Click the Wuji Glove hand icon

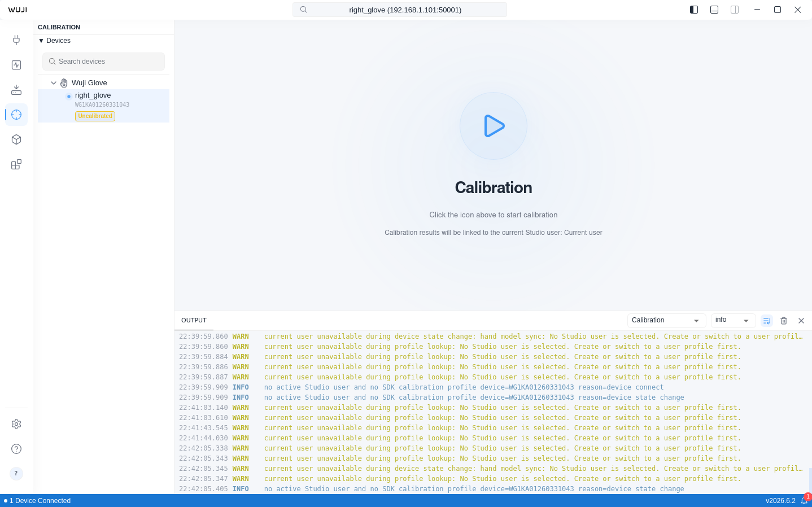tap(64, 83)
